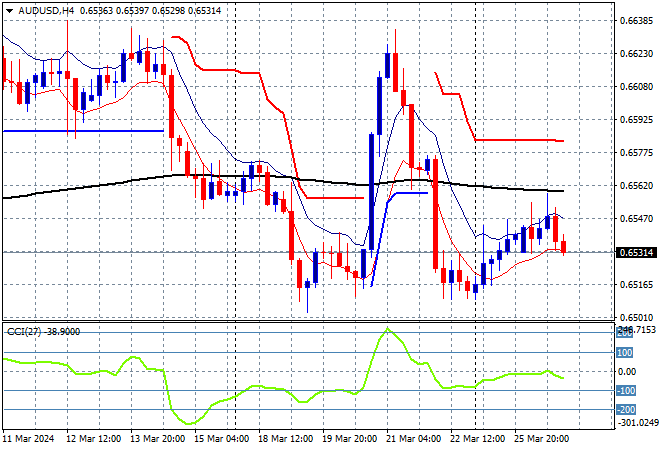Select the short blue horizontal line at far left

(80, 131)
